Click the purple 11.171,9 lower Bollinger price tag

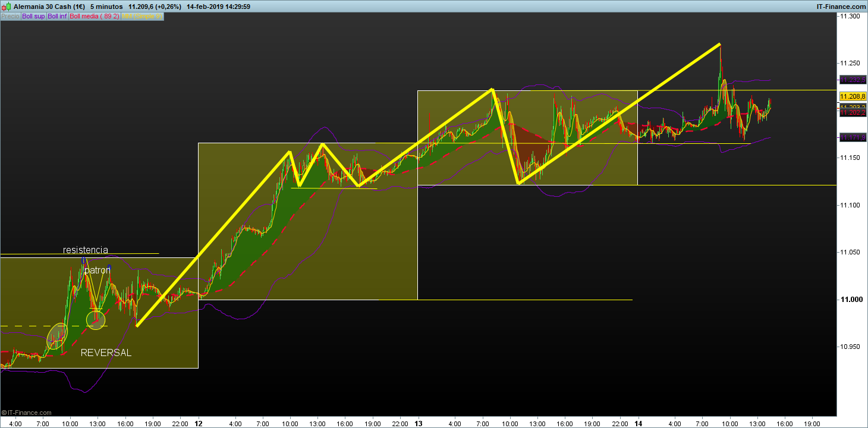(x=853, y=137)
